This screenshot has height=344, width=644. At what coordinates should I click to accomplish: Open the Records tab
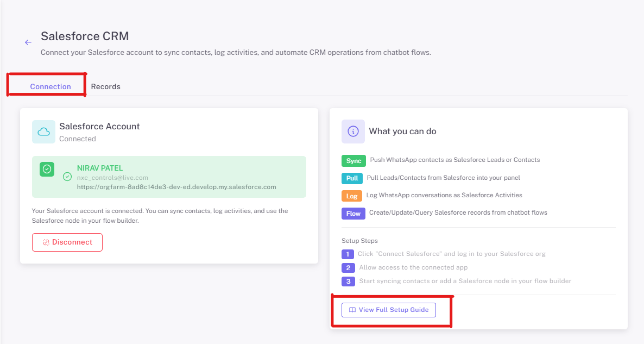(x=105, y=87)
